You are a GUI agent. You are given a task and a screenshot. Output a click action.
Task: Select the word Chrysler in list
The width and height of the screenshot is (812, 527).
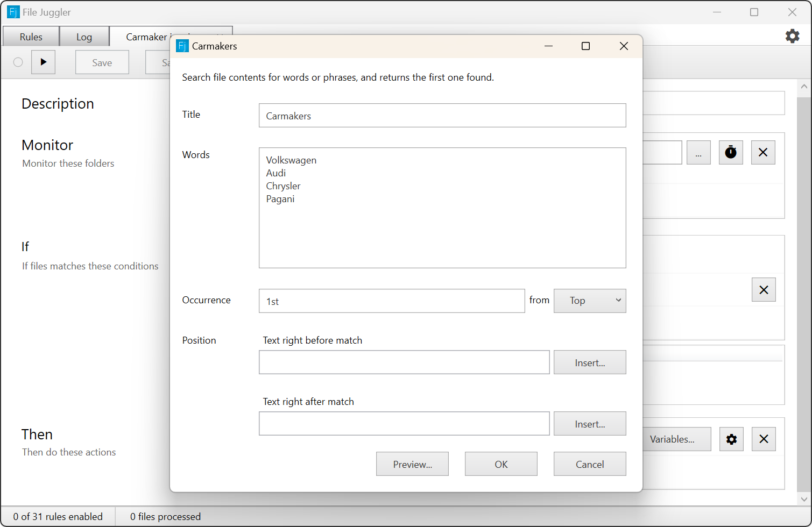(x=283, y=186)
